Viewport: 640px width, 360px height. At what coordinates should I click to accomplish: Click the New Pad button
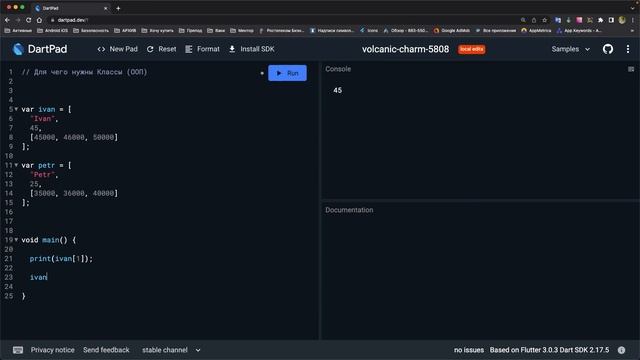point(118,49)
